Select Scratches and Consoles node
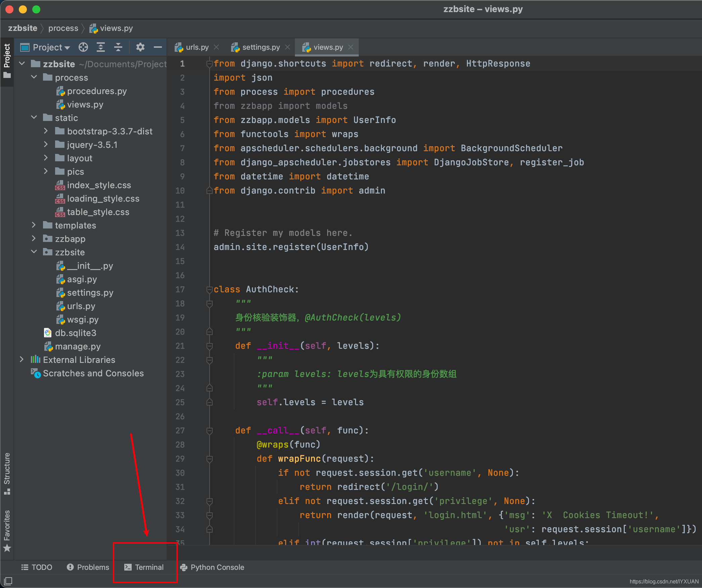Viewport: 702px width, 588px height. coord(87,373)
